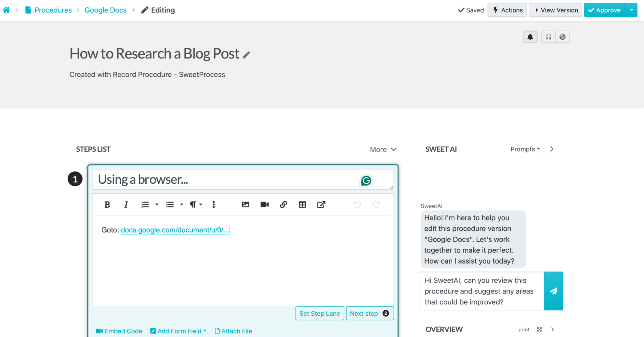Insert a video into the step
644x337 pixels.
[264, 204]
